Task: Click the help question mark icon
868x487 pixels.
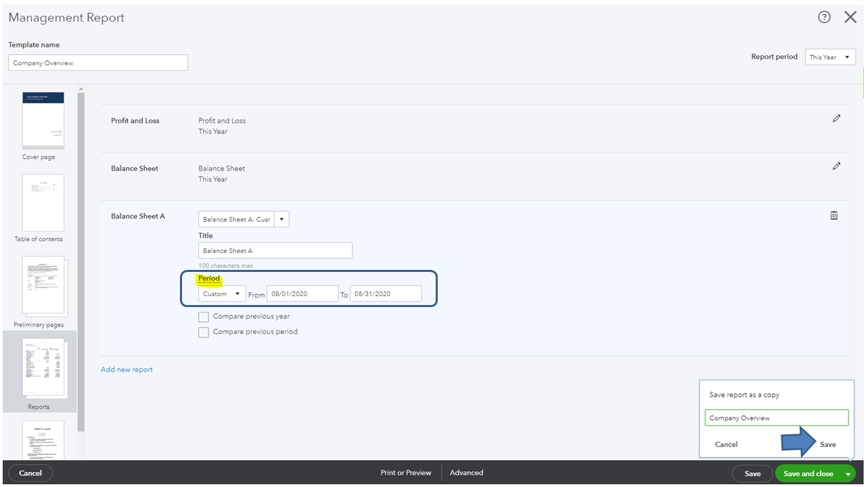Action: coord(823,18)
